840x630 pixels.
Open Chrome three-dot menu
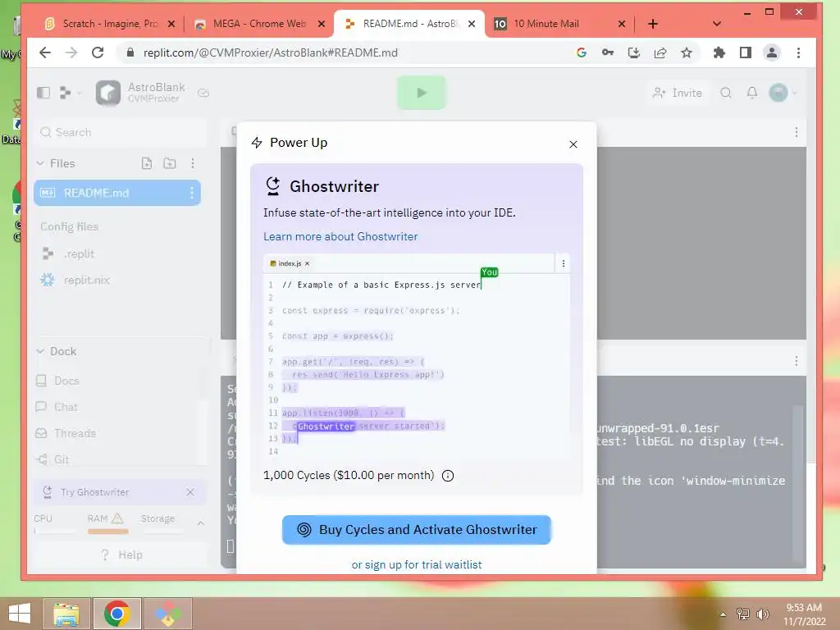798,52
